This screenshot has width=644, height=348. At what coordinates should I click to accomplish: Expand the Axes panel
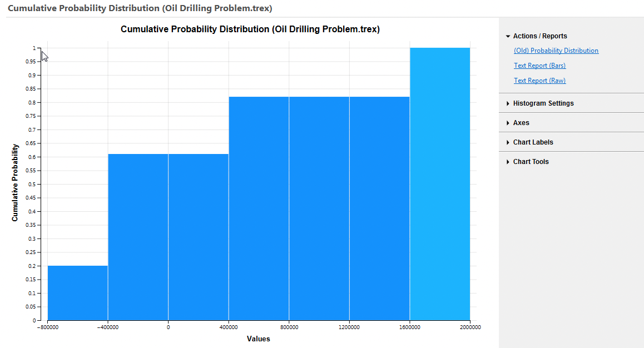click(x=521, y=122)
